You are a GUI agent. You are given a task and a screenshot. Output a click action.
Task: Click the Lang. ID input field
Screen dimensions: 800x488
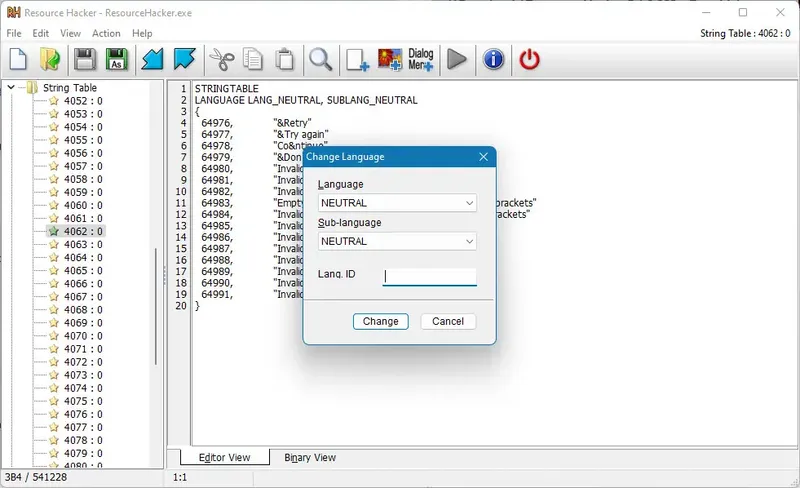[x=430, y=277]
